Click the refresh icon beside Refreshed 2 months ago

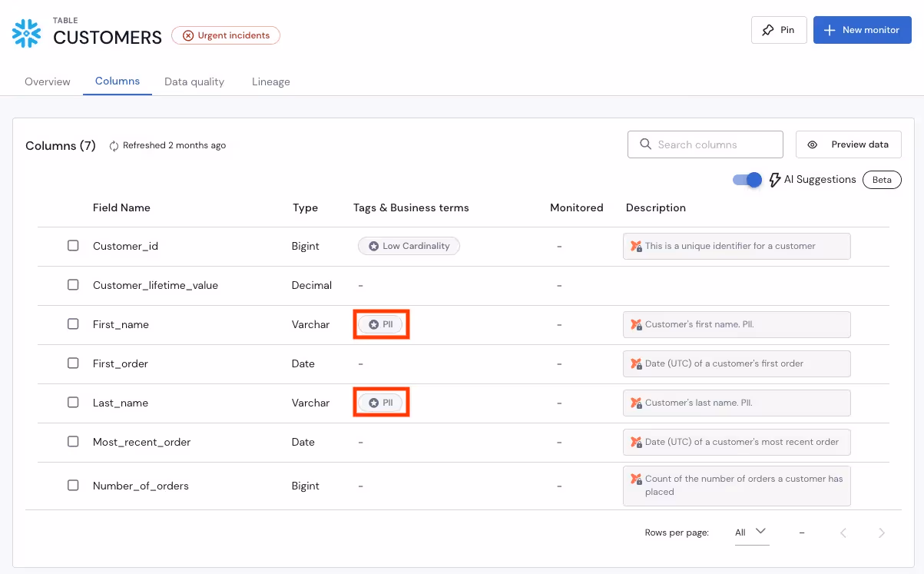[114, 146]
